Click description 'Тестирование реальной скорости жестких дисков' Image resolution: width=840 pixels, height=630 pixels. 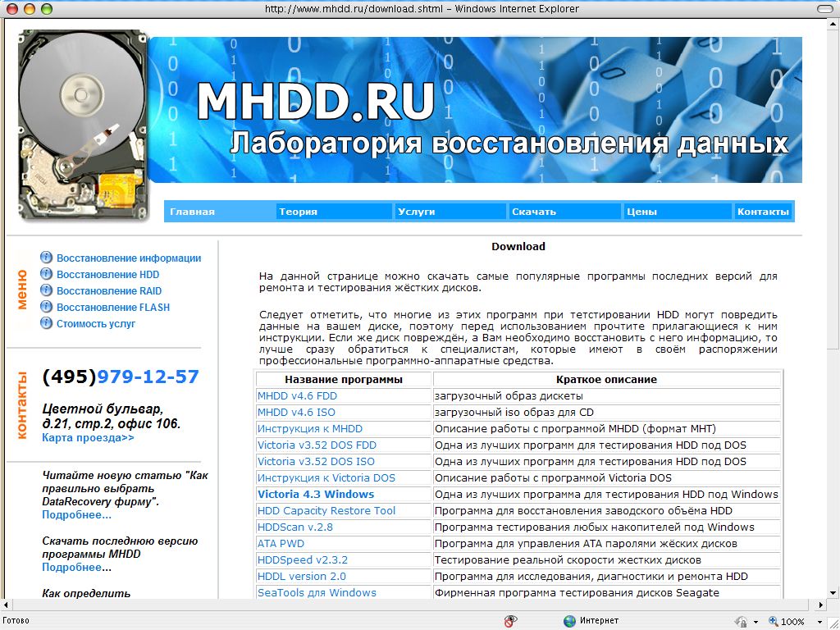(x=568, y=559)
